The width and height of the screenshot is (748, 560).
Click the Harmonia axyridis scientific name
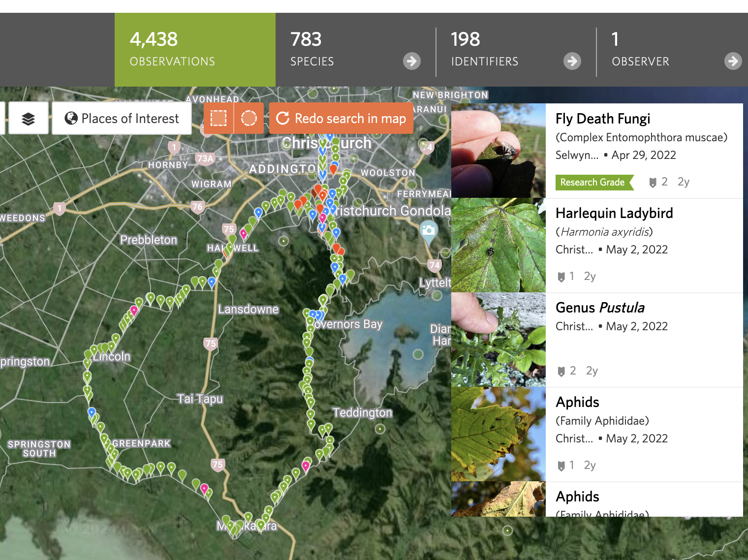(605, 232)
